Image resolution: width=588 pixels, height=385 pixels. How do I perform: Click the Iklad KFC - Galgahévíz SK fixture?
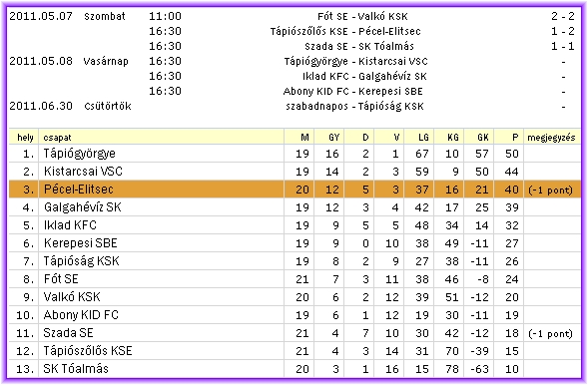click(x=364, y=77)
